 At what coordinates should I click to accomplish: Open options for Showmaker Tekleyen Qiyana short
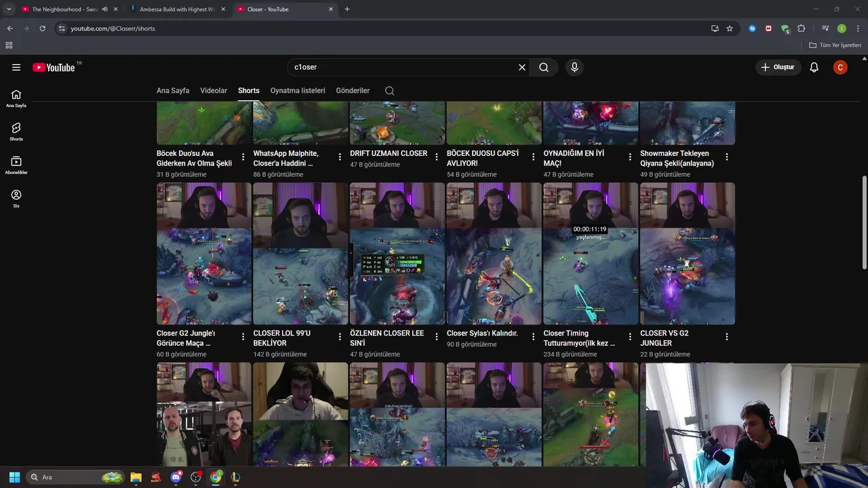point(726,157)
